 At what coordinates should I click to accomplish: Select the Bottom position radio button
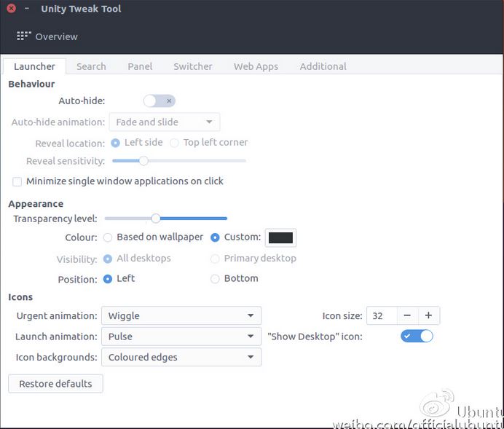(215, 279)
